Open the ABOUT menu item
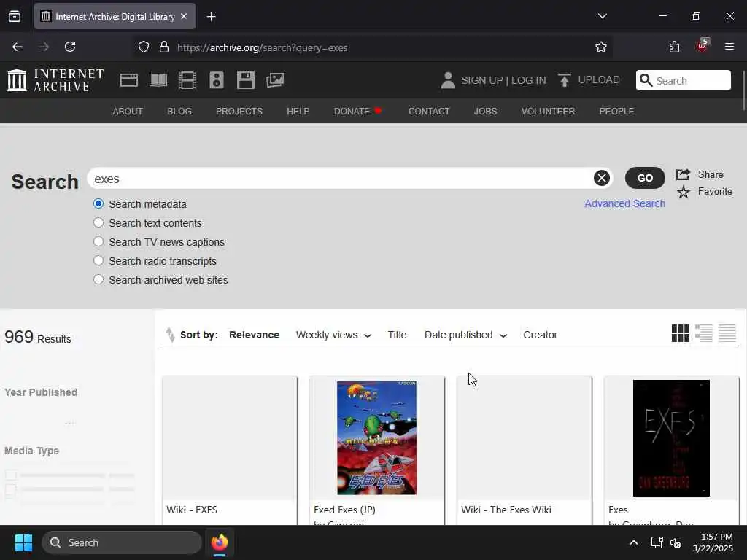747x560 pixels. 128,112
